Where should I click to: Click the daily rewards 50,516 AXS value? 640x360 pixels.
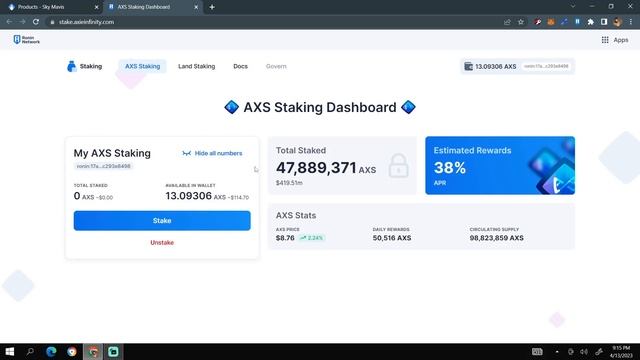pos(392,238)
